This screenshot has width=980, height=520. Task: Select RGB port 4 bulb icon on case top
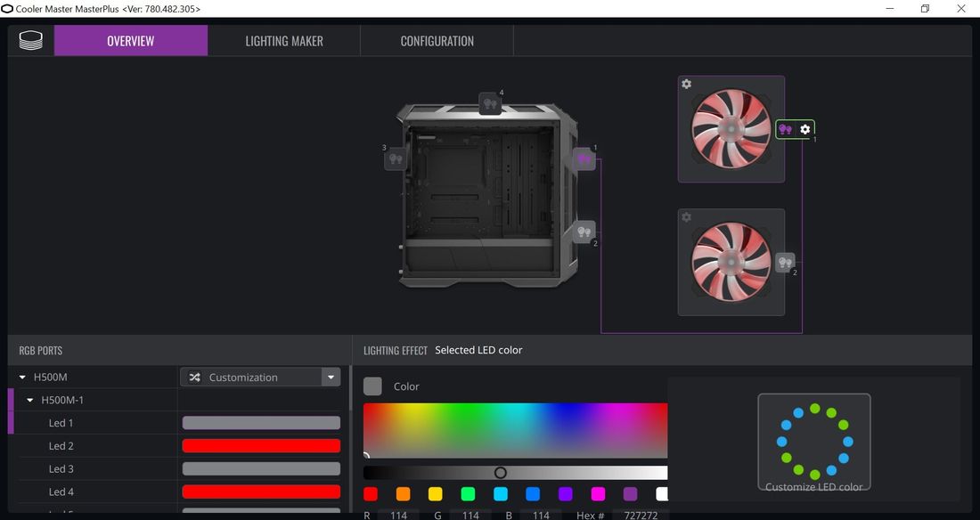(491, 104)
